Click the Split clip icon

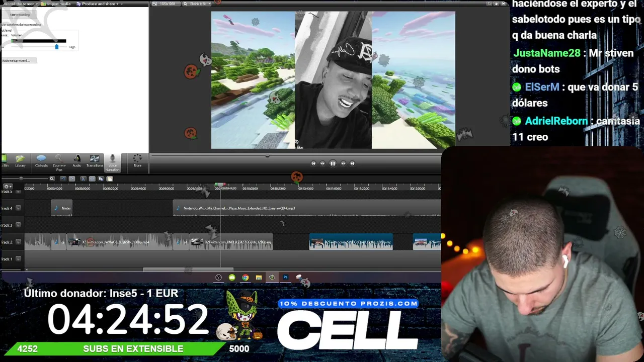(92, 178)
